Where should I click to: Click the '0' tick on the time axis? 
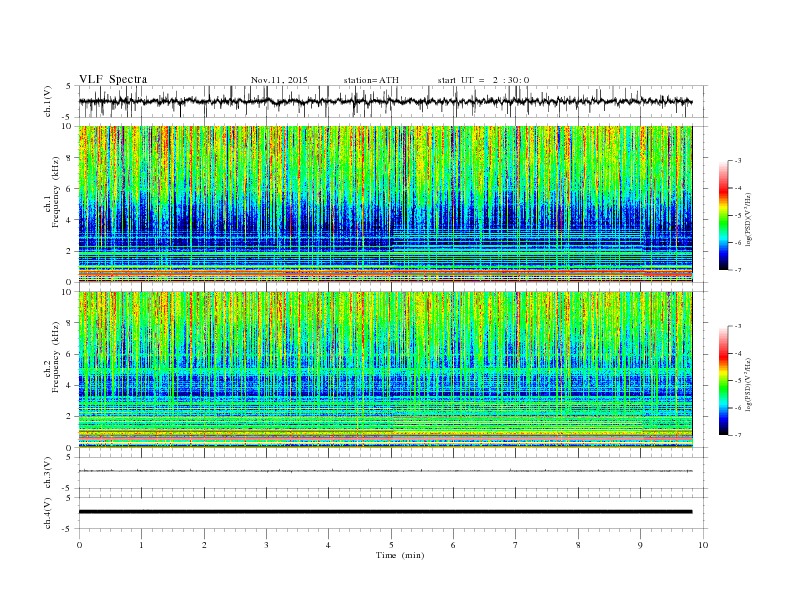pos(79,545)
